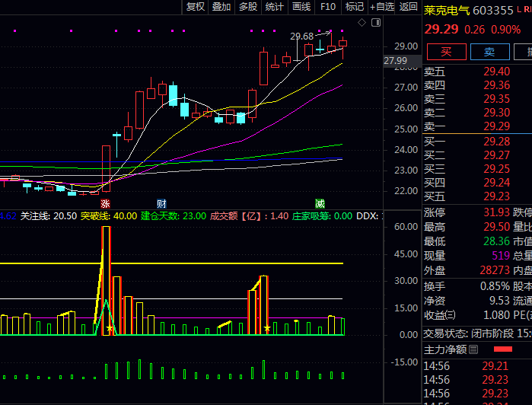
Task: Expand the 收益(三) quarter selector
Action: pos(450,315)
